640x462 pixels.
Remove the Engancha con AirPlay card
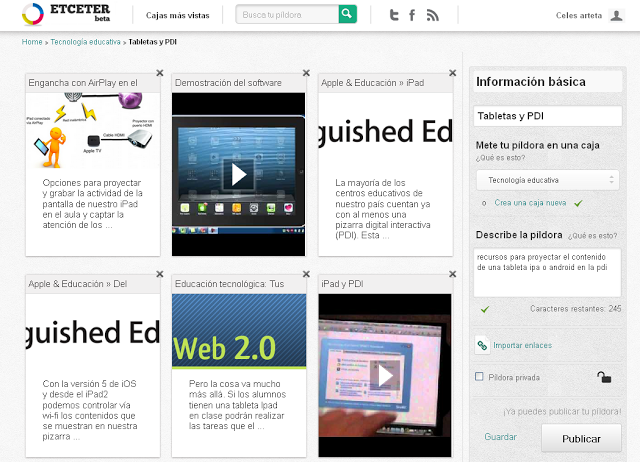[x=160, y=72]
